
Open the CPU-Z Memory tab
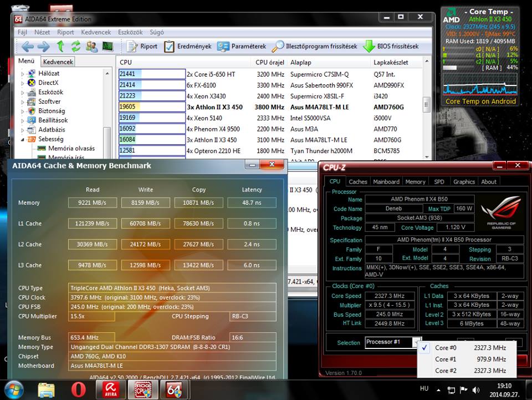click(x=415, y=181)
